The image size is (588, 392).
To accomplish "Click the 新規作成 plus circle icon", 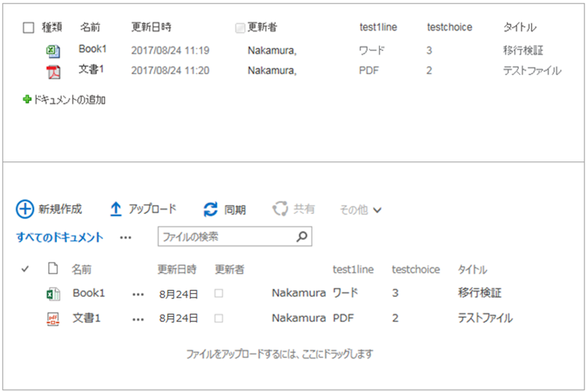I will [x=24, y=210].
